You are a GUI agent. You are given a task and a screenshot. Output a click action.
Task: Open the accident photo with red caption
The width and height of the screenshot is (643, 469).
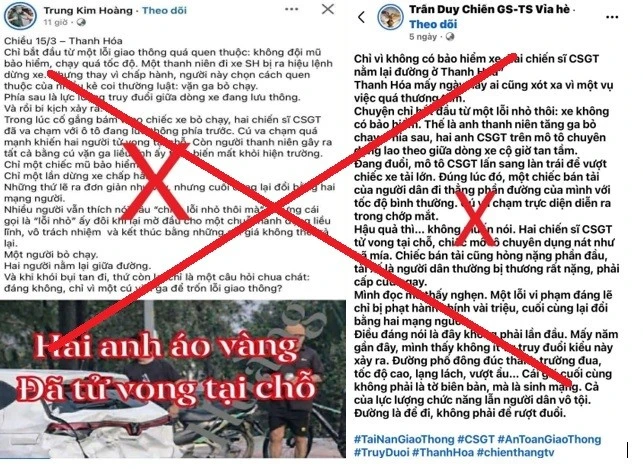pyautogui.click(x=173, y=379)
